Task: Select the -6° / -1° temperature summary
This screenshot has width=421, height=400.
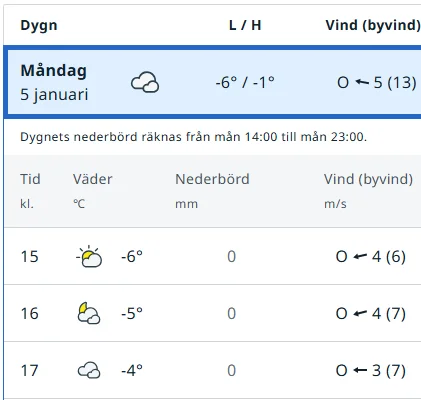Action: (x=245, y=82)
